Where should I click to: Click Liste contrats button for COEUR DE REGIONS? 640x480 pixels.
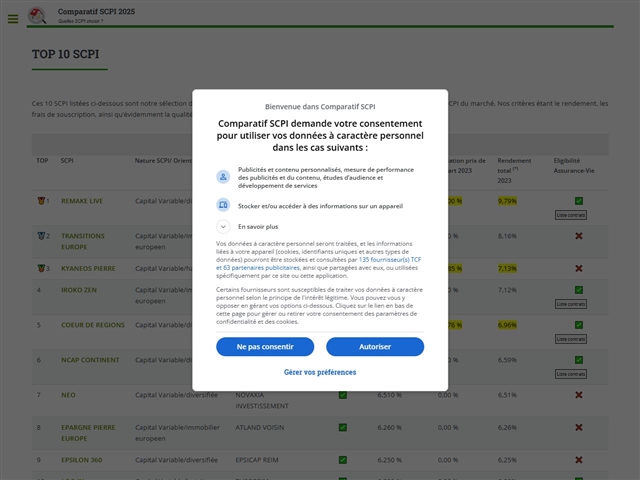click(571, 339)
